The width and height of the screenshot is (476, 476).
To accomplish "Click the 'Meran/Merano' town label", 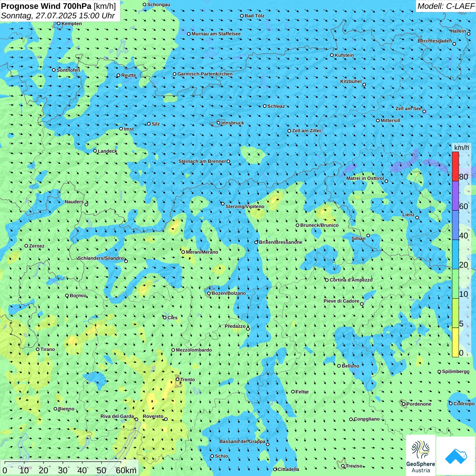I will [x=202, y=252].
